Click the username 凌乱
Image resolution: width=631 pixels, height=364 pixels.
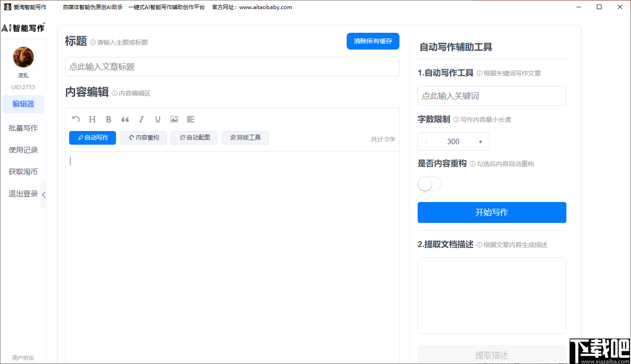pyautogui.click(x=23, y=76)
